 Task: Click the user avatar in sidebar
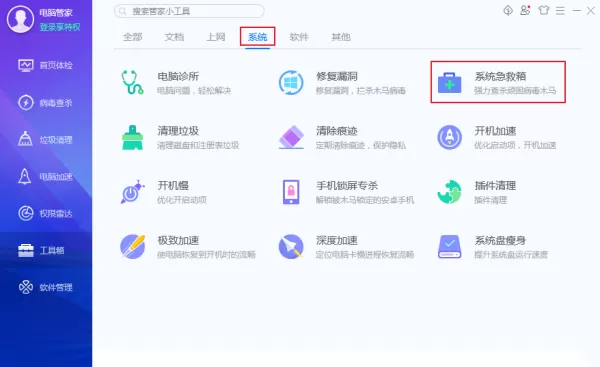click(x=20, y=19)
